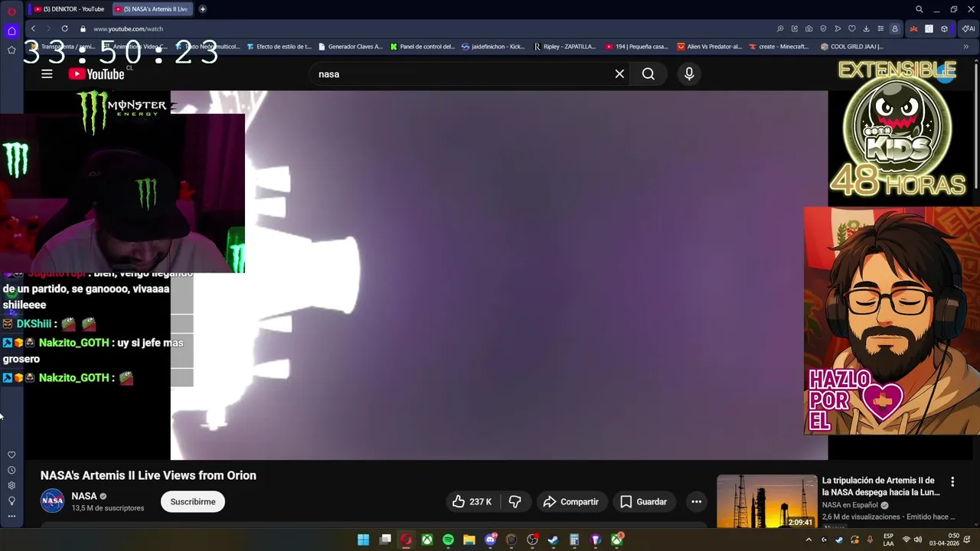Open the 'Generador Claves A...' bookmark
This screenshot has width=980, height=551.
point(350,47)
